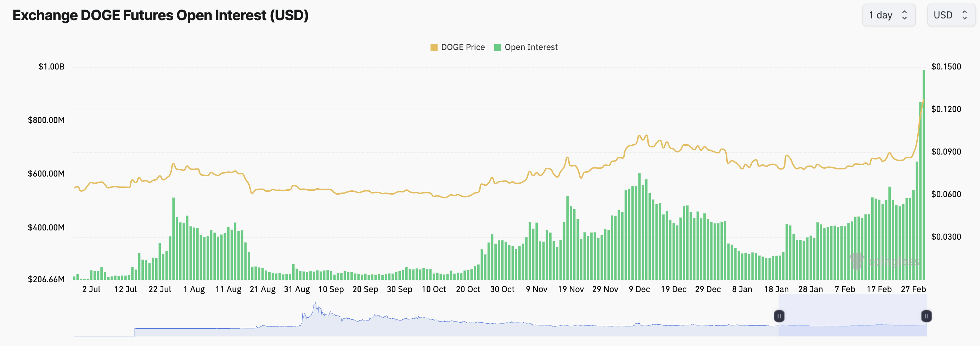Click the $206.66M left axis label

click(46, 279)
